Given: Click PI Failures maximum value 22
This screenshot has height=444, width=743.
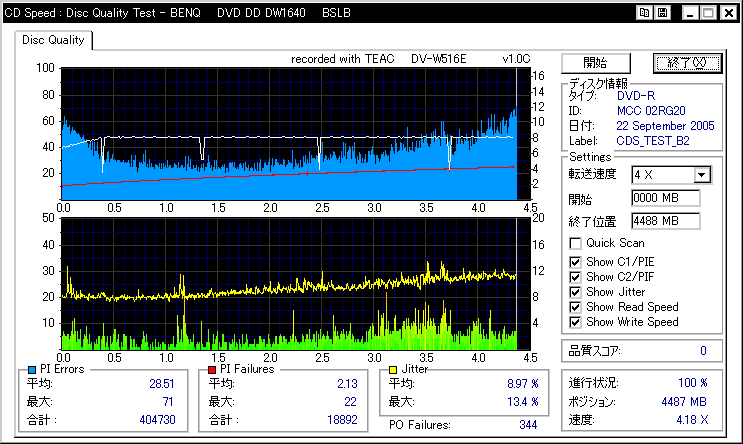Looking at the screenshot, I should (x=350, y=402).
